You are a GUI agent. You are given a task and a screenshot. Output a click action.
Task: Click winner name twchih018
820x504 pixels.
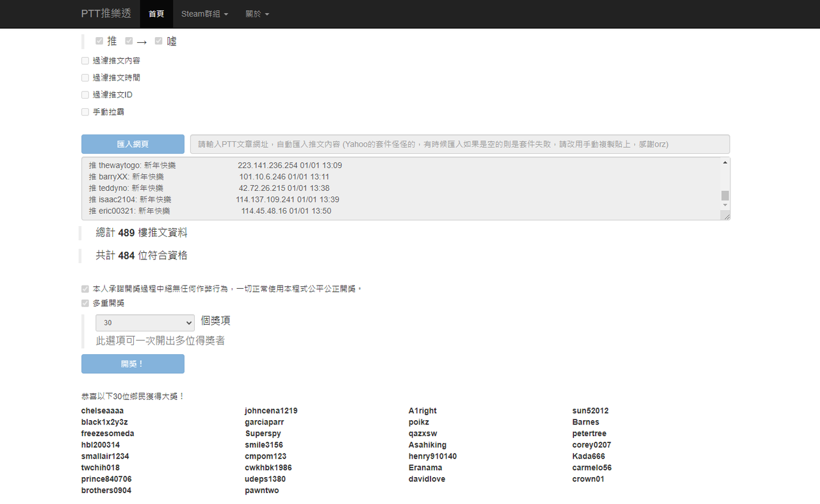101,467
